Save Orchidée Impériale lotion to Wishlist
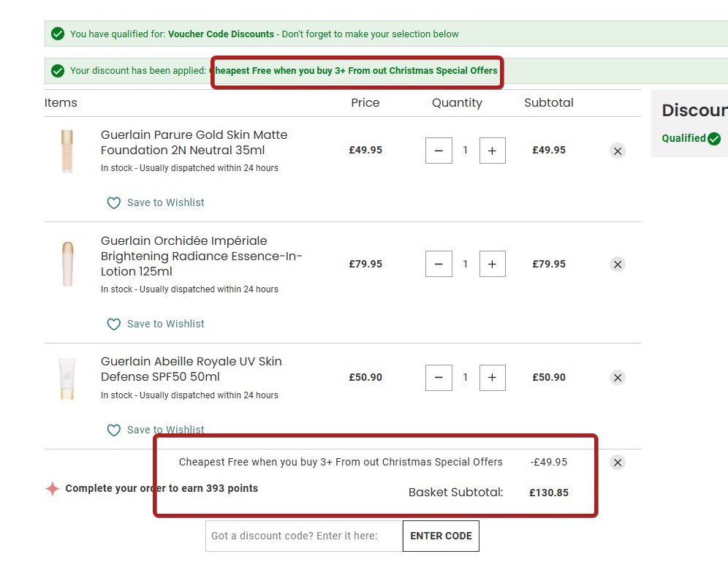The width and height of the screenshot is (728, 562). click(x=165, y=324)
